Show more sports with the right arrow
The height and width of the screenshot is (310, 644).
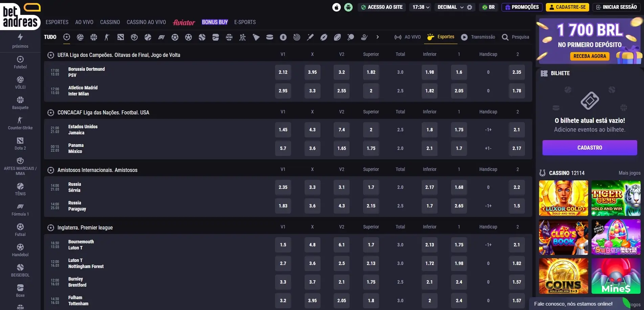[x=378, y=37]
